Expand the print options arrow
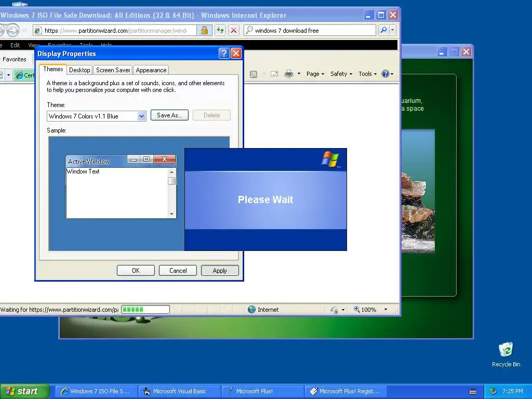Screen dimensions: 532x399 299,74
